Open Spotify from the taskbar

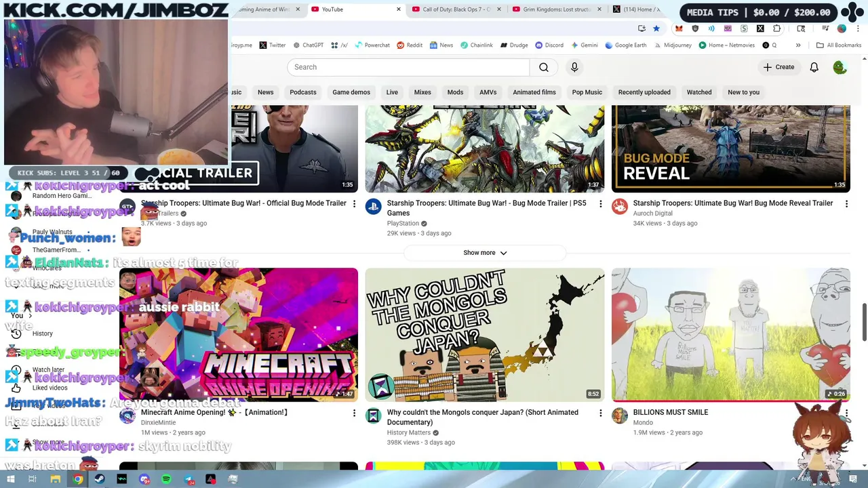pos(167,479)
